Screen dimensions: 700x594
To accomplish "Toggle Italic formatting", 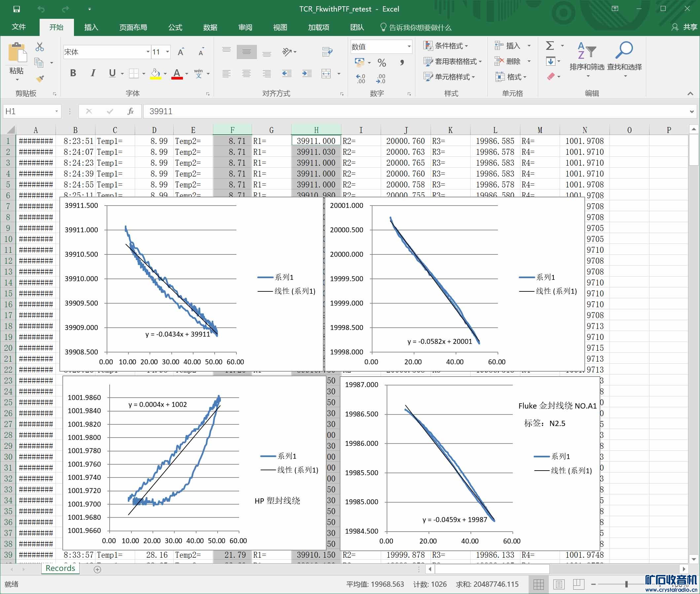I will (93, 73).
